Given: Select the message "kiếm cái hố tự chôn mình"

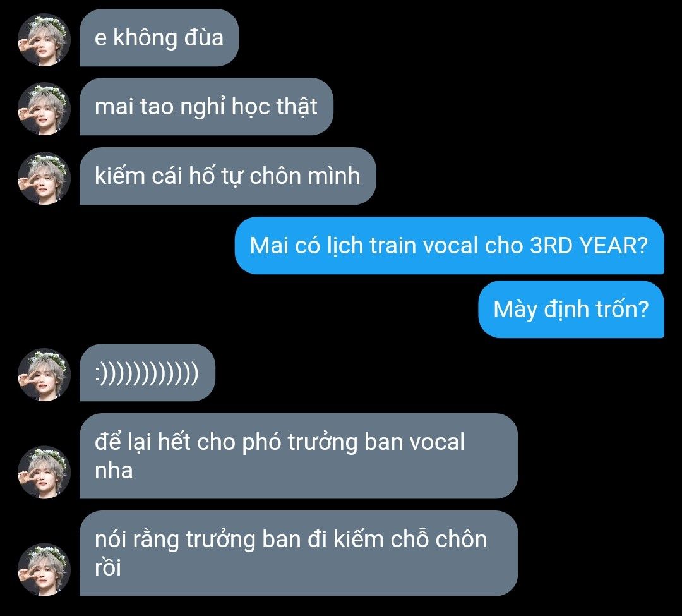Looking at the screenshot, I should coord(227,176).
